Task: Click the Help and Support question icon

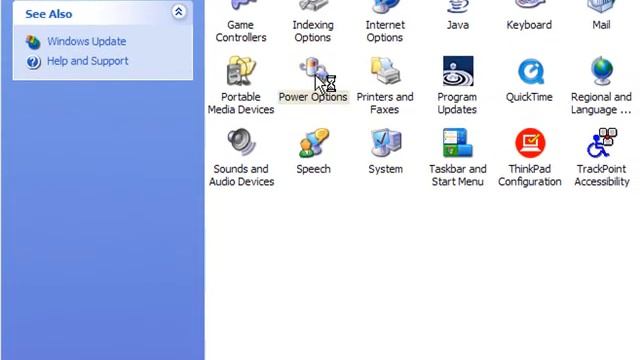Action: point(33,62)
